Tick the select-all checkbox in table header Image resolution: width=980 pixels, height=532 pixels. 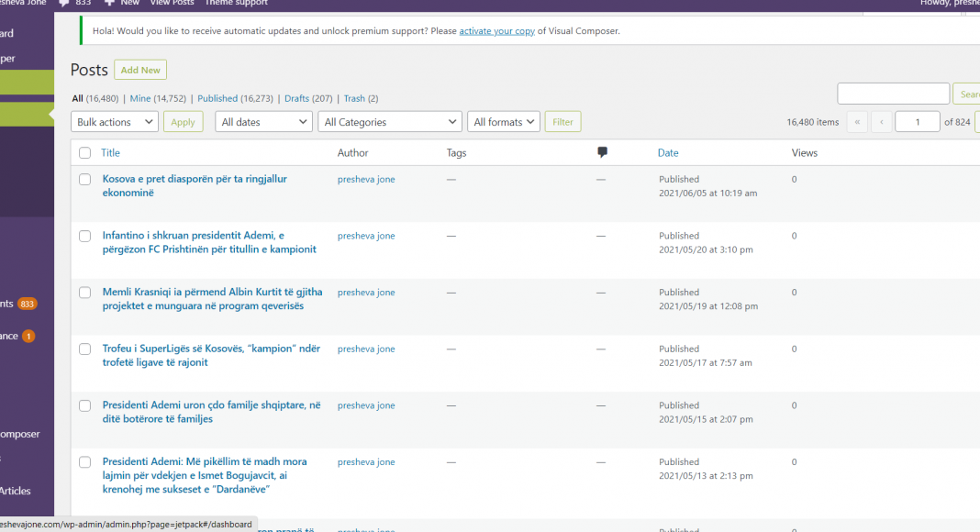[85, 153]
